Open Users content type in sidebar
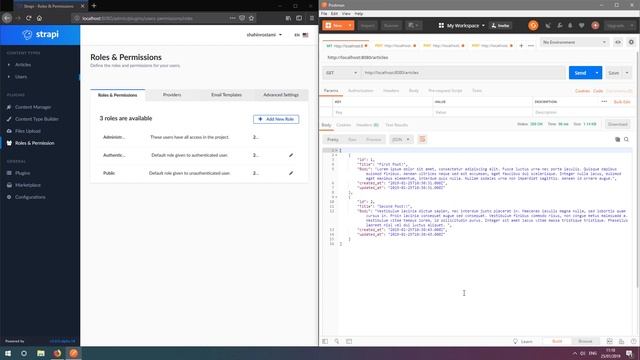Image resolution: width=640 pixels, height=360 pixels. point(20,77)
